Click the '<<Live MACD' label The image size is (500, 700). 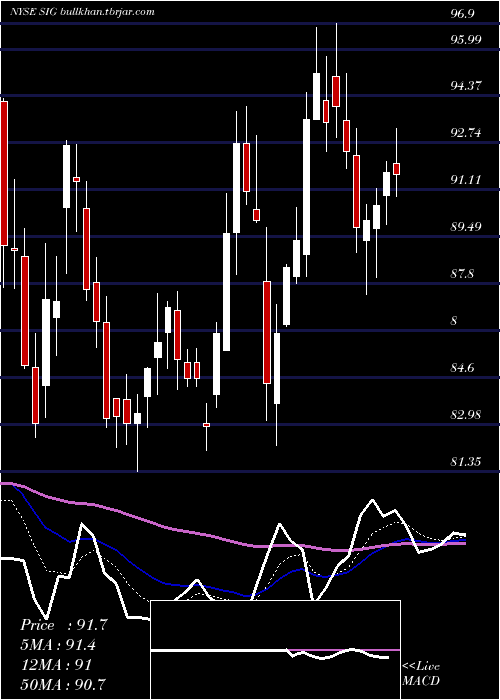click(421, 673)
